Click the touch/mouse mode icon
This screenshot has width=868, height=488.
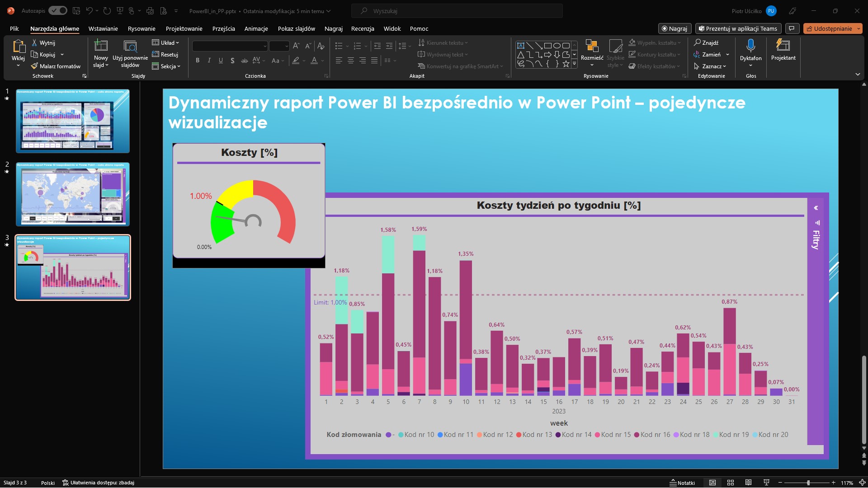(132, 10)
